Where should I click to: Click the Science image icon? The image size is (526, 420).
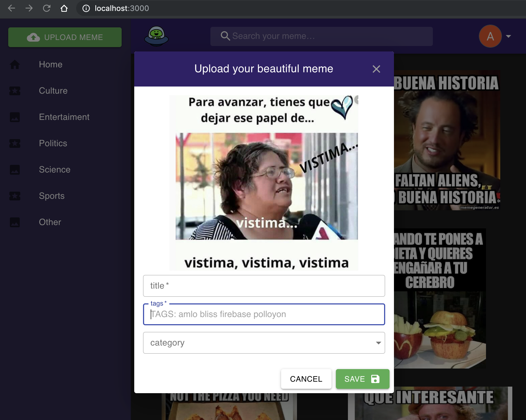point(15,170)
